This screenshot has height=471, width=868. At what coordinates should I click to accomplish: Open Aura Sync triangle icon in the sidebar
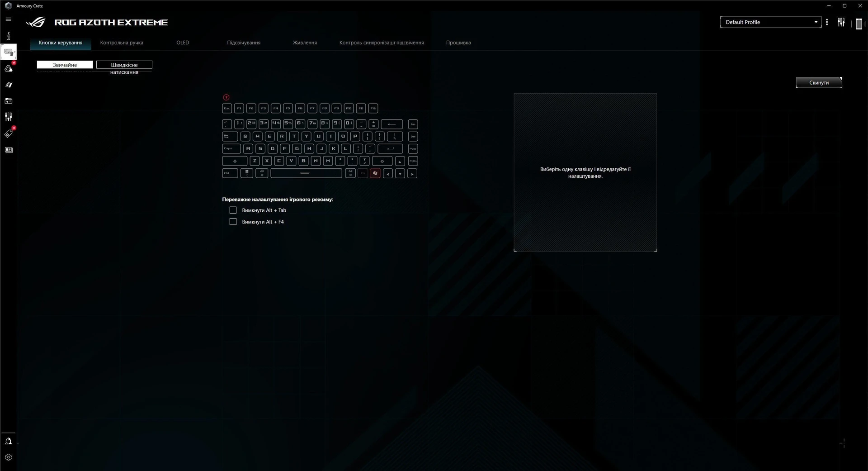point(8,68)
